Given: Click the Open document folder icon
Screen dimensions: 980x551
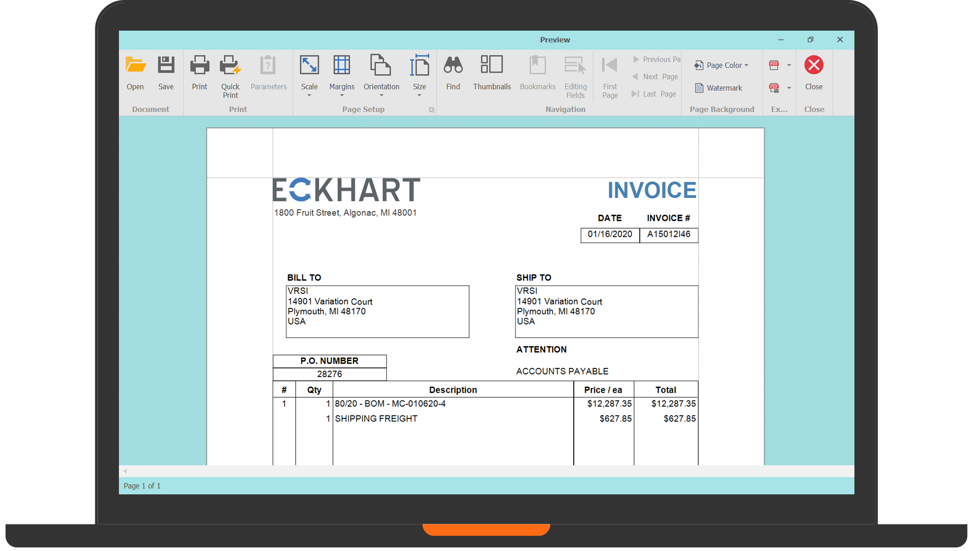Looking at the screenshot, I should click(x=135, y=65).
